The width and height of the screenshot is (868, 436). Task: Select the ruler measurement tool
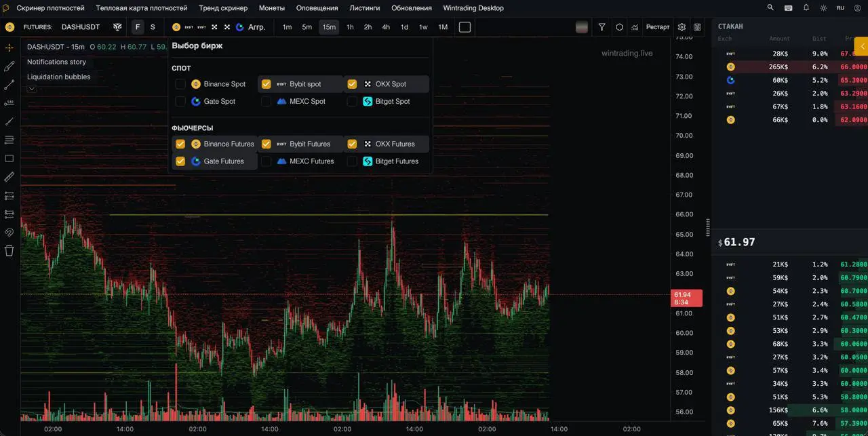(9, 177)
